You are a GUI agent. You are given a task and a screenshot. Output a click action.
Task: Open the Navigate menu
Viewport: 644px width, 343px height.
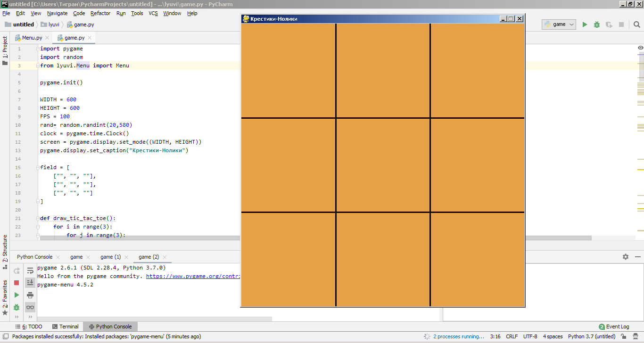pos(57,13)
